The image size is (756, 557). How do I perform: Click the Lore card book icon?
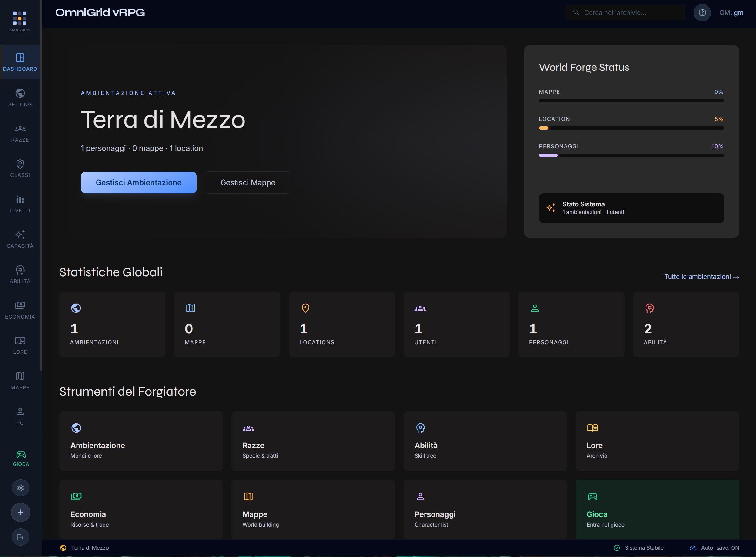(x=592, y=428)
